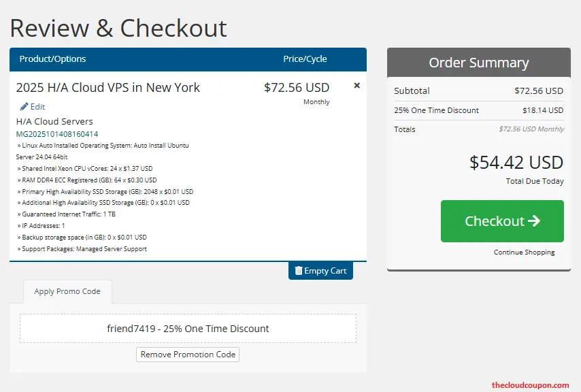581x392 pixels.
Task: Select the product title 2025 H/A Cloud VPS
Action: (109, 88)
